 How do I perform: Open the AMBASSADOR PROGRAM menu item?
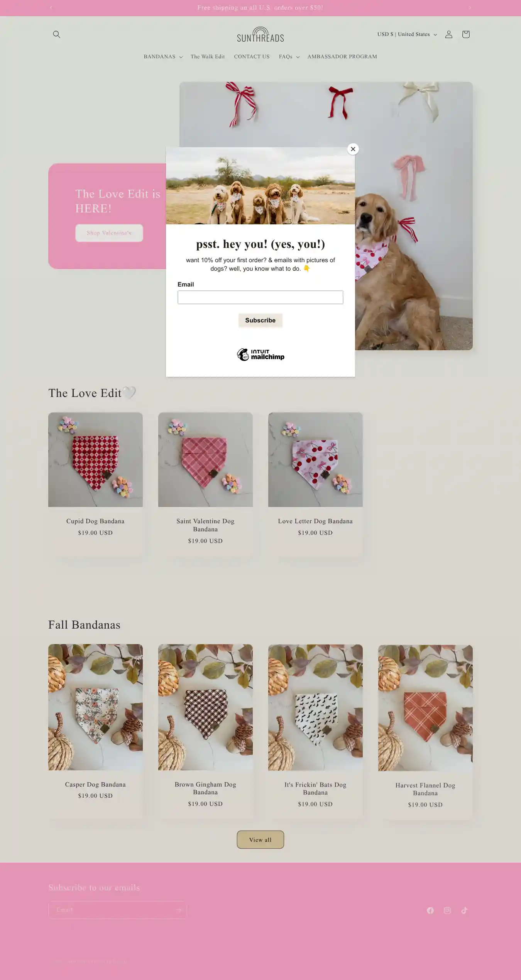342,57
